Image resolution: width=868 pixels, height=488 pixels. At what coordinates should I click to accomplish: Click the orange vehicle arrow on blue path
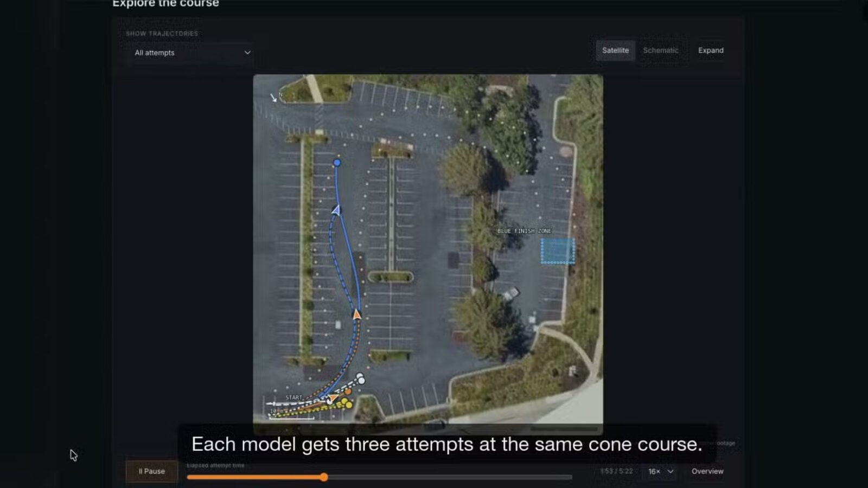click(356, 314)
